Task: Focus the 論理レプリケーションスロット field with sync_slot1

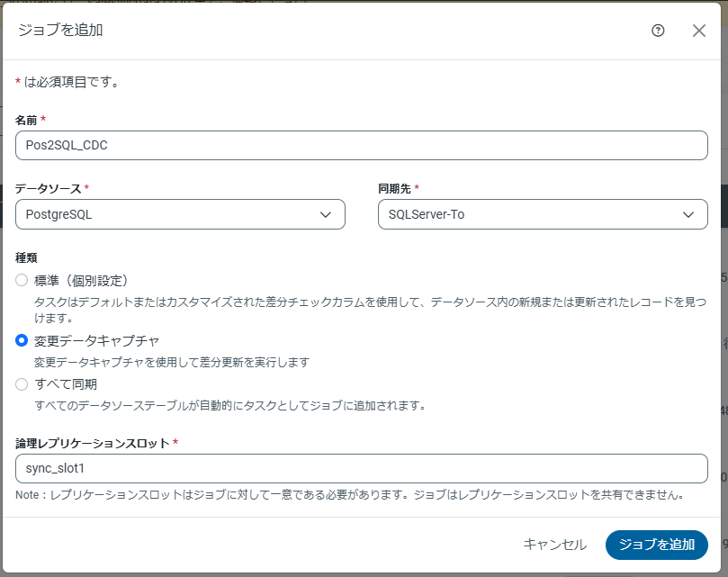Action: 361,469
